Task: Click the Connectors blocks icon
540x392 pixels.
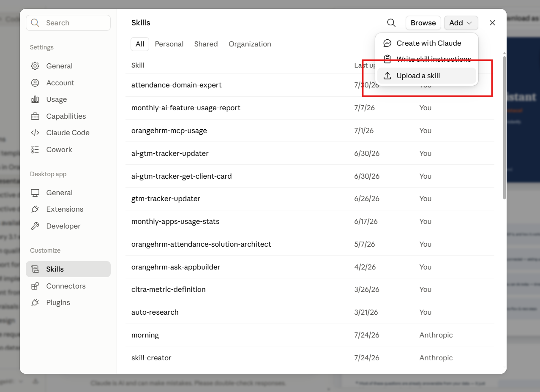Action: 35,286
